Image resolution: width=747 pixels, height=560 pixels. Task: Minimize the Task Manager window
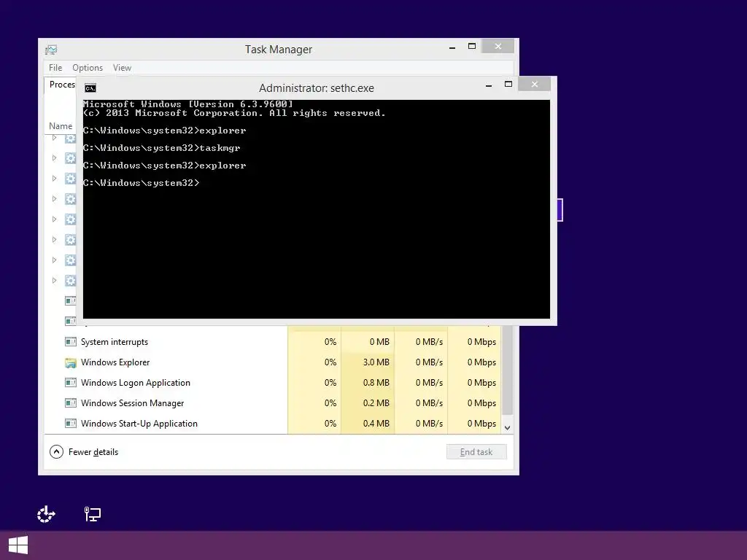[452, 47]
